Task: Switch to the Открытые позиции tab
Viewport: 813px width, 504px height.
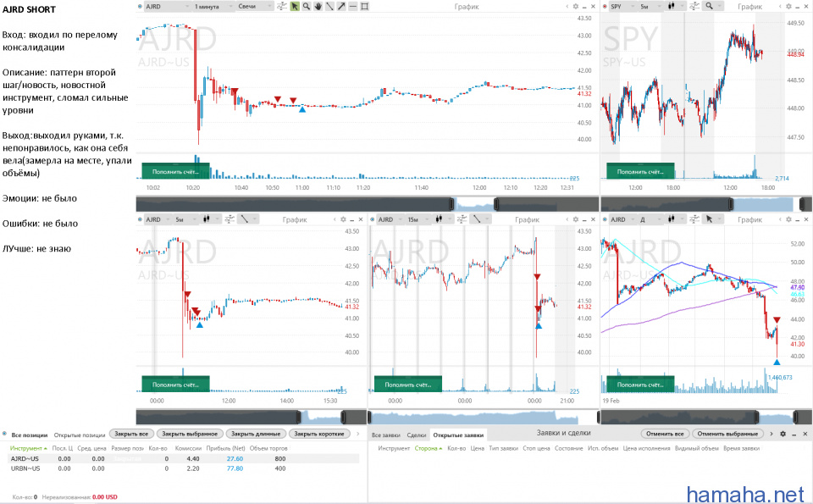Action: coord(80,435)
